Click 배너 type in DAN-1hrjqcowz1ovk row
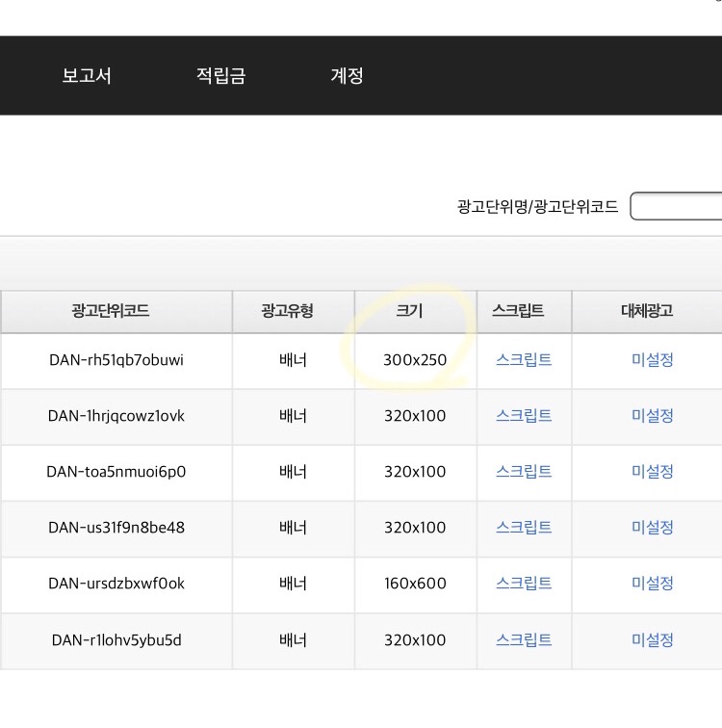The width and height of the screenshot is (722, 728). coord(294,416)
